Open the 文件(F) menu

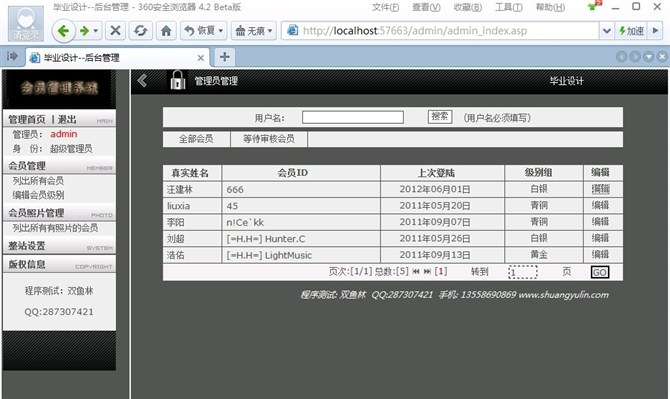(385, 7)
